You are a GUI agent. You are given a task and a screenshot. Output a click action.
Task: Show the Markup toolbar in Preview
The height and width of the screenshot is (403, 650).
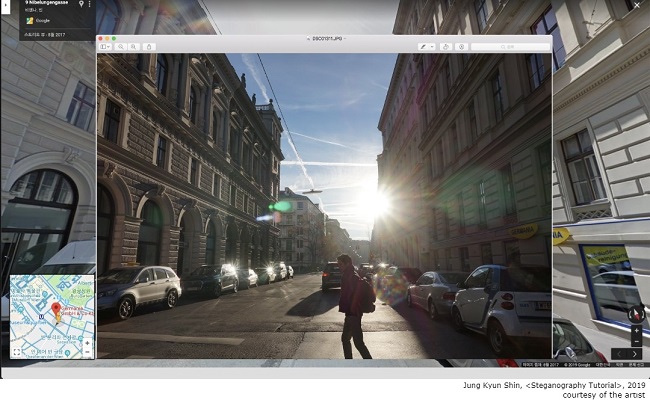[461, 46]
